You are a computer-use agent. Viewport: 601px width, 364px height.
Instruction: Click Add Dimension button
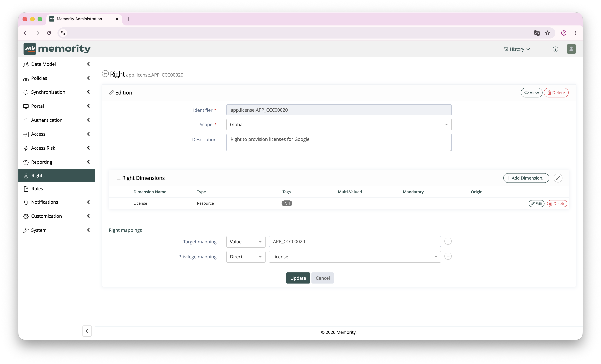[x=526, y=178]
